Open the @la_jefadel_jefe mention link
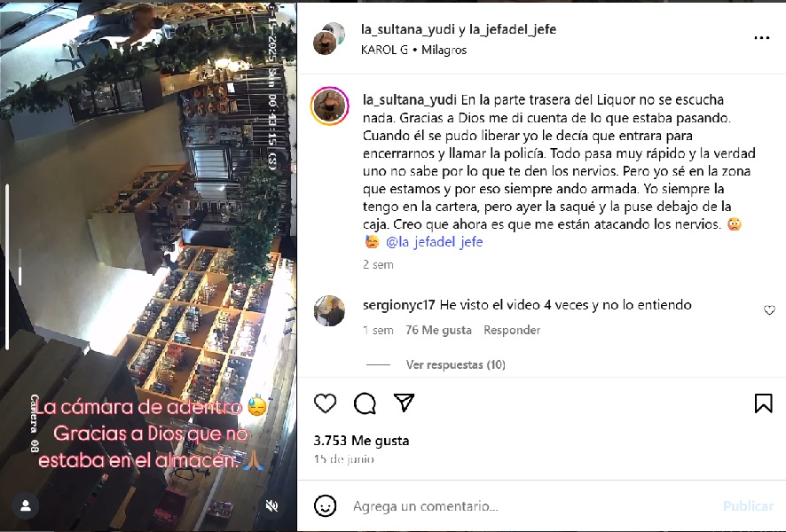The image size is (786, 532). [434, 242]
